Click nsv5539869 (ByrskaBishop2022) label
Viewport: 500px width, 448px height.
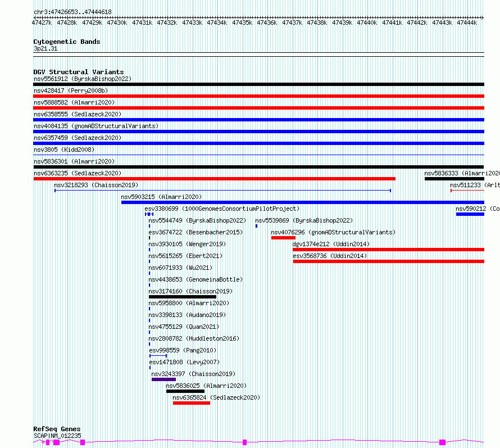click(x=304, y=220)
